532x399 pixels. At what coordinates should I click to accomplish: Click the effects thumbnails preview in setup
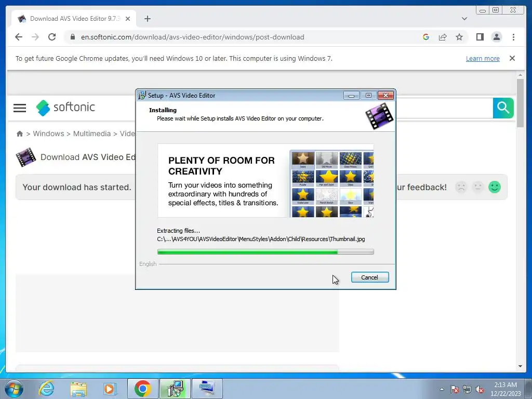[x=332, y=183]
